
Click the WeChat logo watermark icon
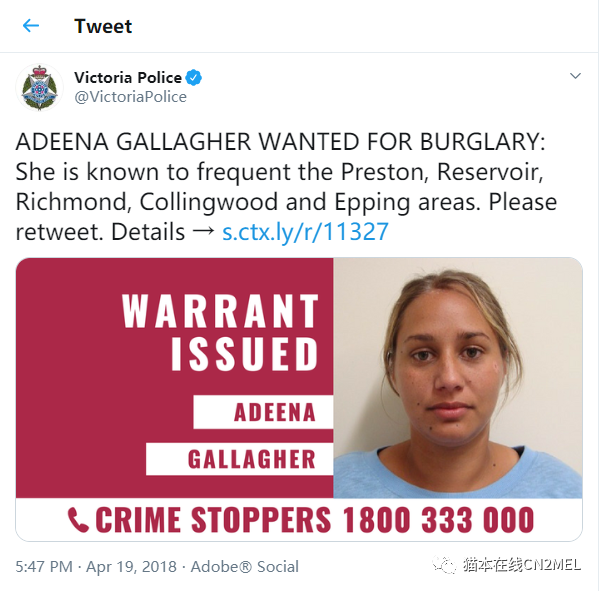[x=444, y=565]
